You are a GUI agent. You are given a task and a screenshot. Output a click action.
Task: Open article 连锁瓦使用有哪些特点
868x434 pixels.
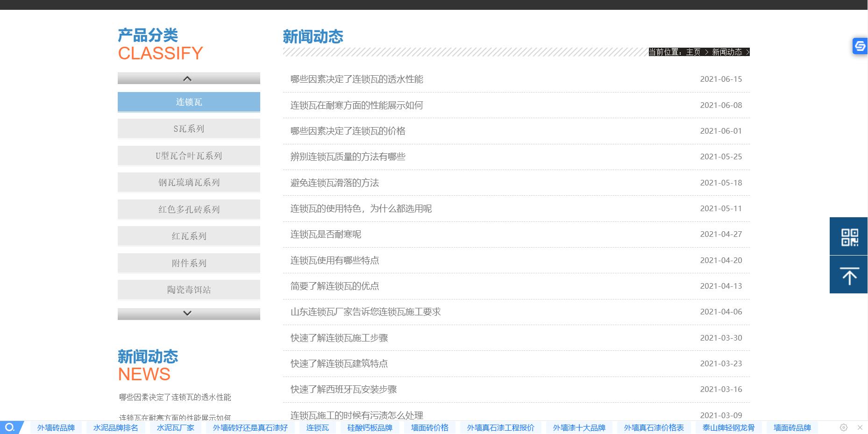(335, 260)
